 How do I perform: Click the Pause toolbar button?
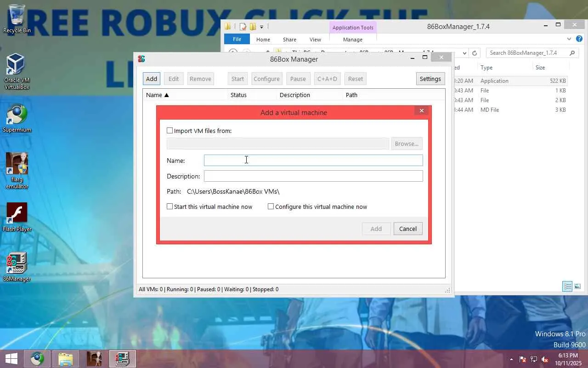298,79
